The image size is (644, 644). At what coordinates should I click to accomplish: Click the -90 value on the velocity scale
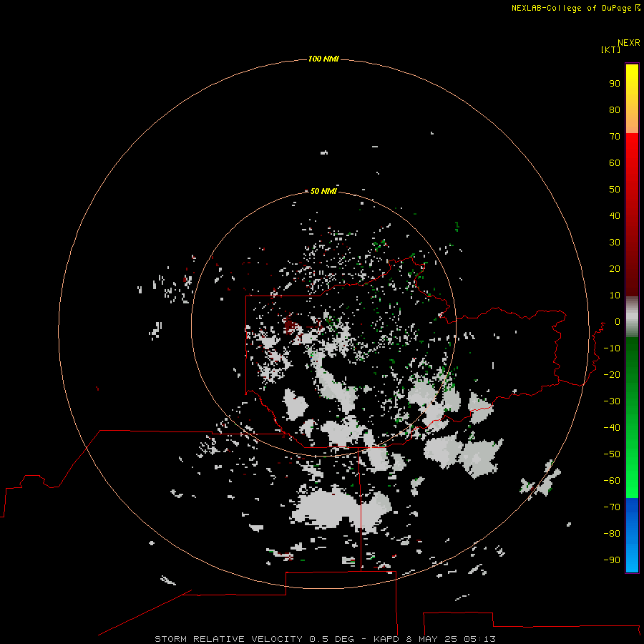[612, 560]
